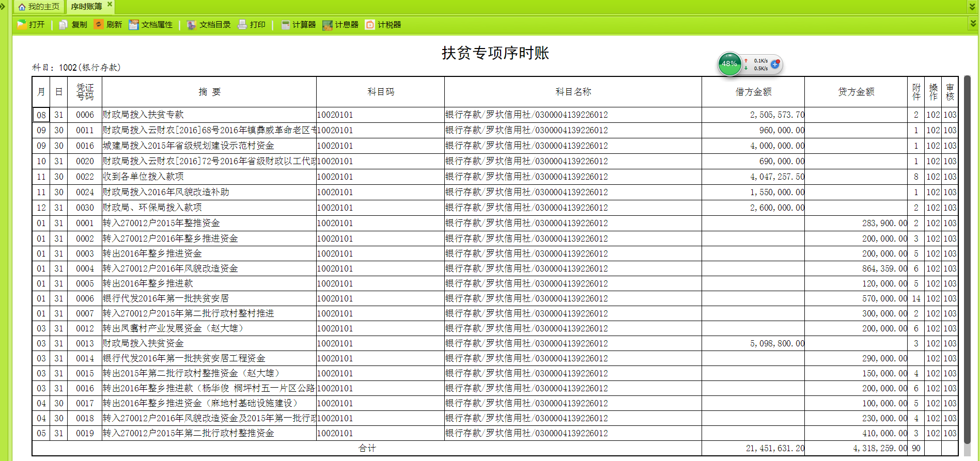Click credit amount 410,000.00

(x=884, y=433)
